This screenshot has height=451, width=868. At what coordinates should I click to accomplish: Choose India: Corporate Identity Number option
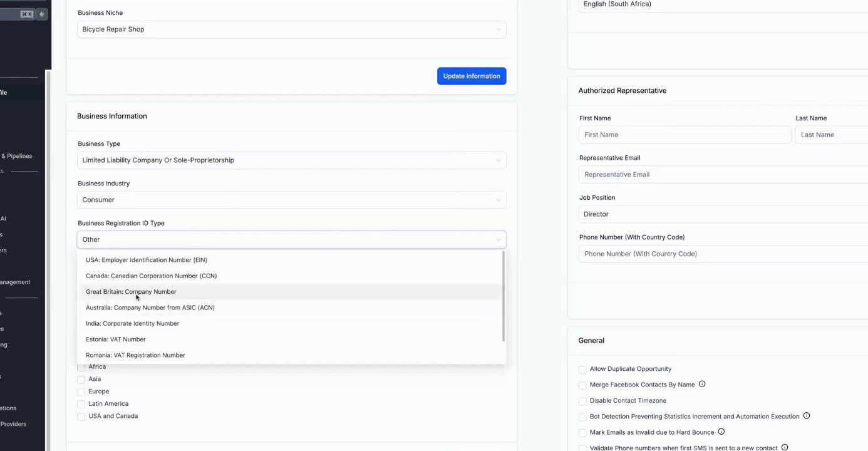[132, 324]
